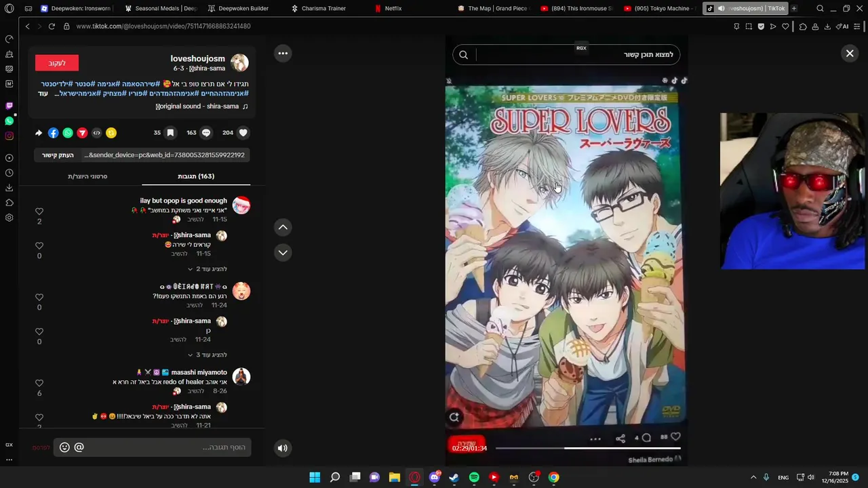This screenshot has width=868, height=488.
Task: Open WhatsApp in the Opera sidebar
Action: point(9,121)
